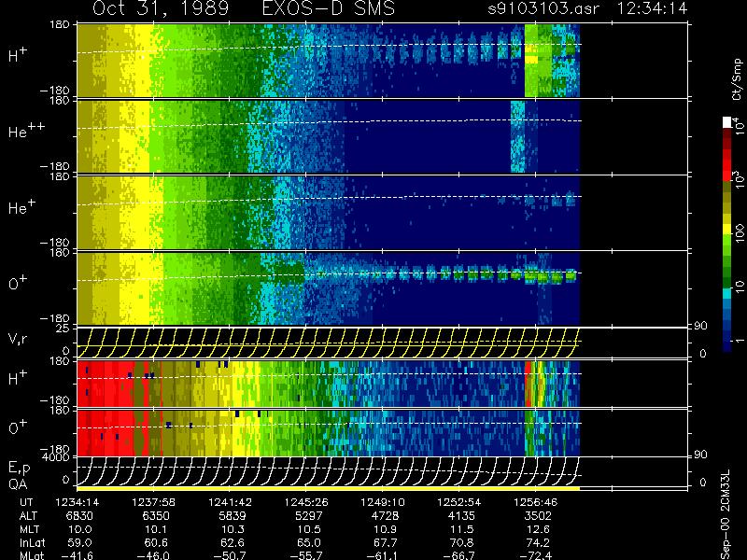Click UT value '1234:14'

point(78,502)
